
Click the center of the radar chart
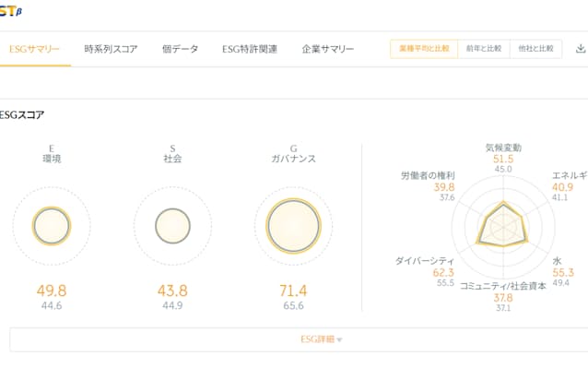pyautogui.click(x=503, y=226)
